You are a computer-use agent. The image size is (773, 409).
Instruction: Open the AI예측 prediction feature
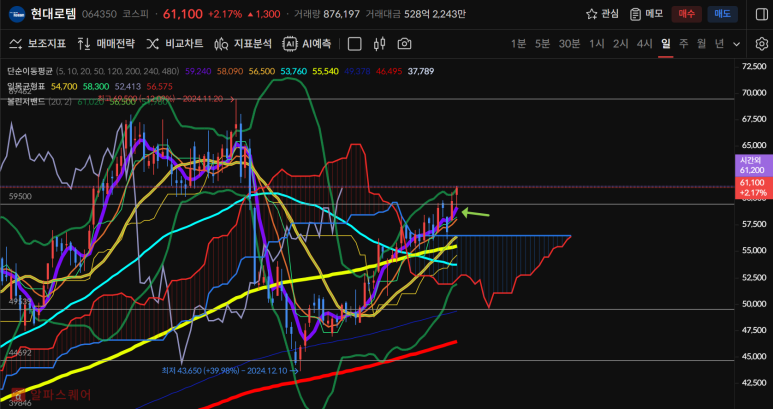[307, 44]
